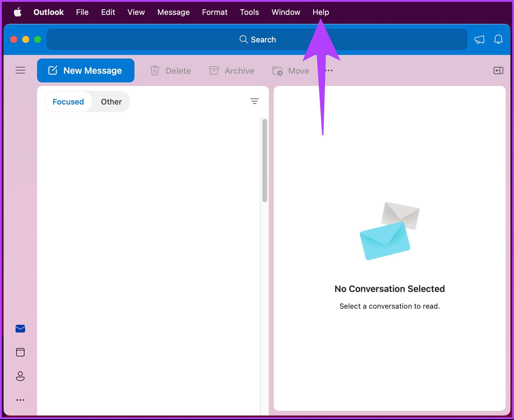Click the green fullscreen window button

tap(38, 39)
